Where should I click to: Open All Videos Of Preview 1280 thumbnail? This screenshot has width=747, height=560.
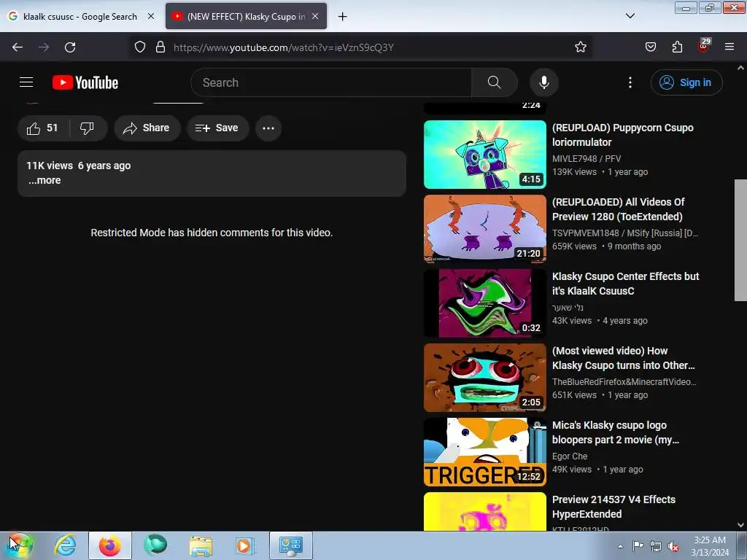(485, 228)
